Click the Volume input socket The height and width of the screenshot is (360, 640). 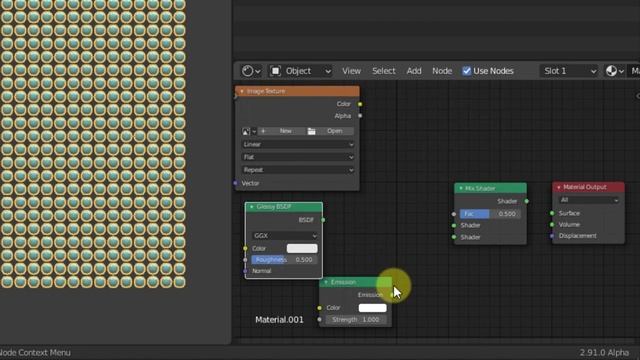pos(552,225)
